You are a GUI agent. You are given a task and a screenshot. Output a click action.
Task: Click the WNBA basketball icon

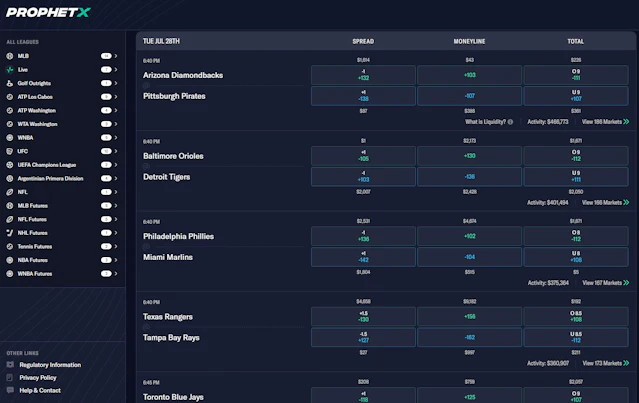tap(10, 138)
